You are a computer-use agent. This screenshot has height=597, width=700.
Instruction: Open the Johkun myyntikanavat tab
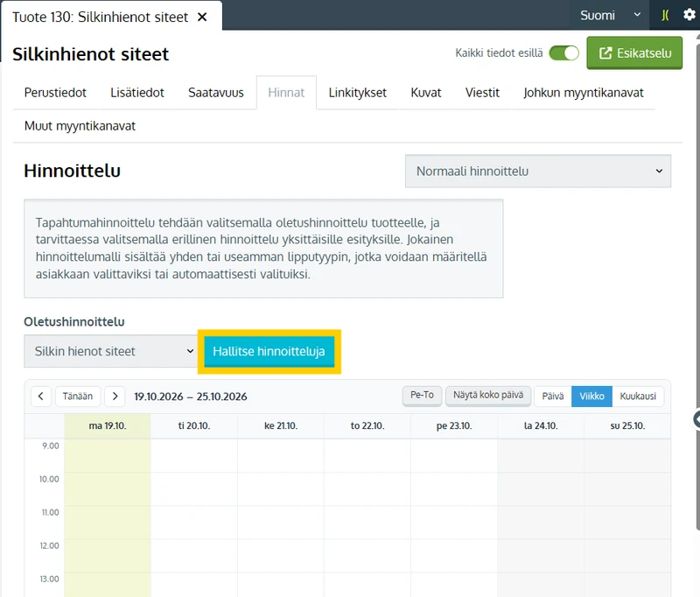coord(584,93)
